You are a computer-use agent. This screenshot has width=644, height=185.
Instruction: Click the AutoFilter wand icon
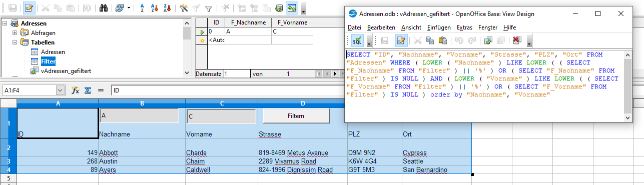click(183, 8)
